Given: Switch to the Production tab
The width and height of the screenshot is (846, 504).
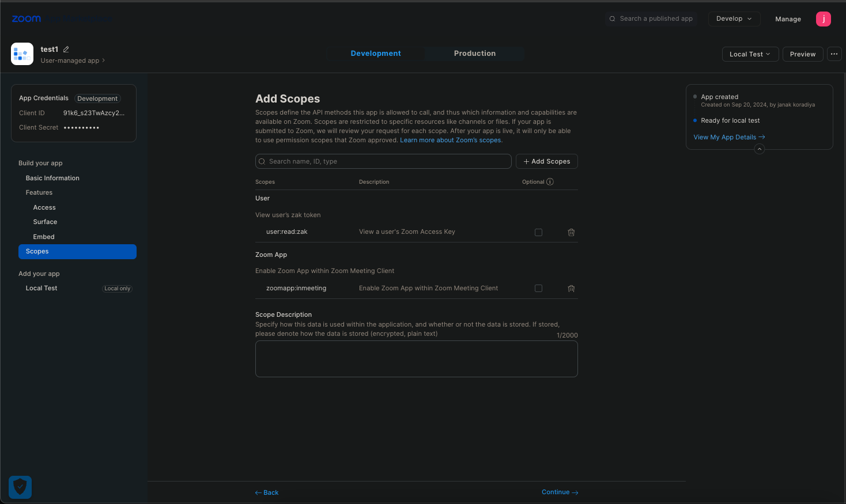Looking at the screenshot, I should [x=475, y=54].
